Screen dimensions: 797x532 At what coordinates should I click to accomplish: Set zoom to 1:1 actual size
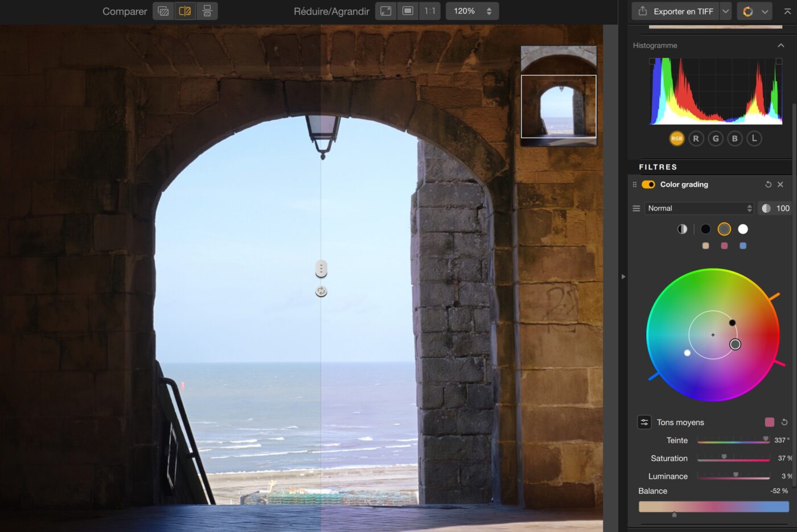coord(430,11)
